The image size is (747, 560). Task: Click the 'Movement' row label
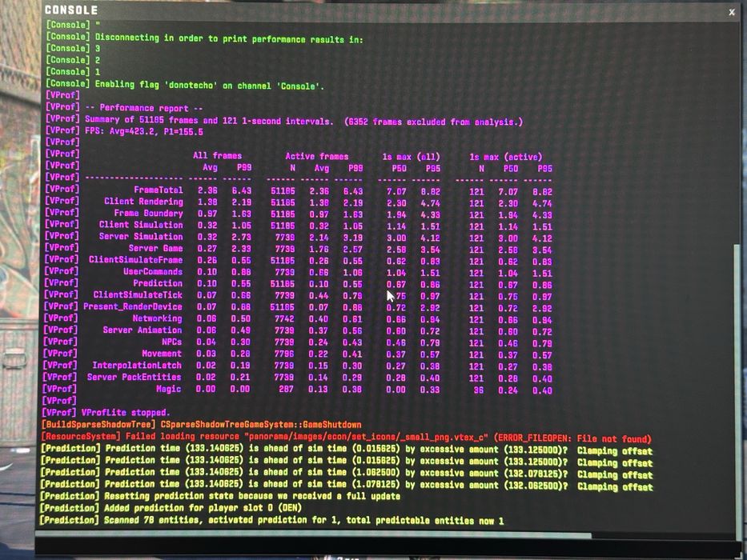click(x=162, y=354)
